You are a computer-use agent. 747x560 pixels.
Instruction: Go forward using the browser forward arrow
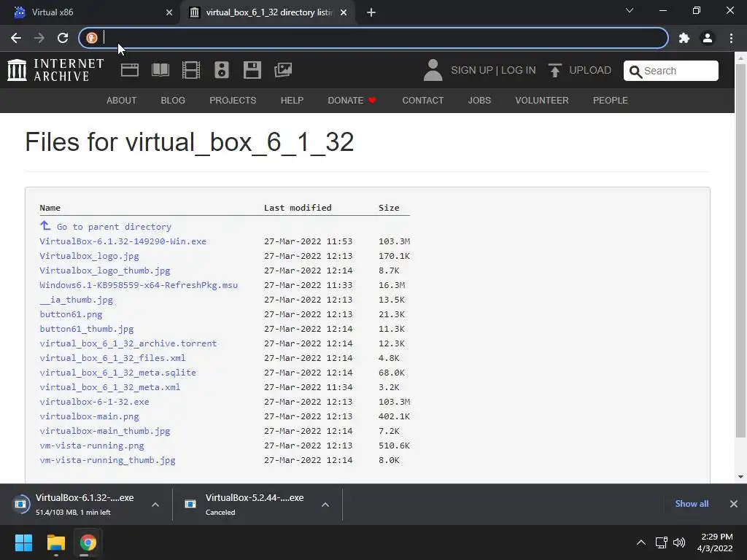click(x=39, y=38)
